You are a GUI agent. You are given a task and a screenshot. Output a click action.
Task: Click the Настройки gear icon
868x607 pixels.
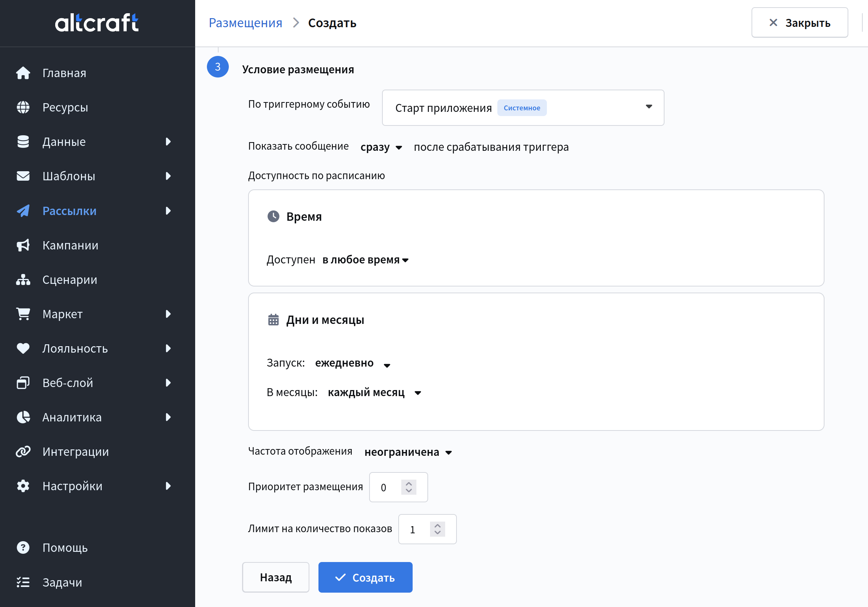(23, 486)
